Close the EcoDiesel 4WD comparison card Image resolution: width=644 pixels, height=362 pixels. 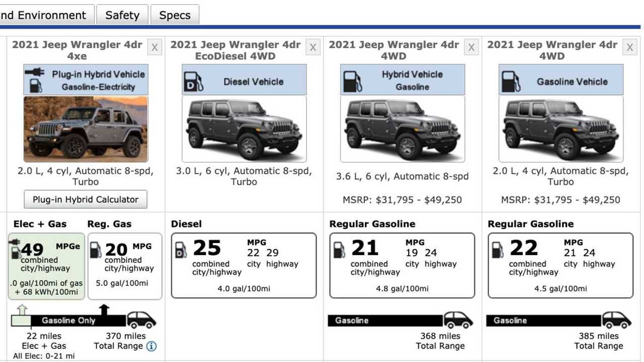313,48
